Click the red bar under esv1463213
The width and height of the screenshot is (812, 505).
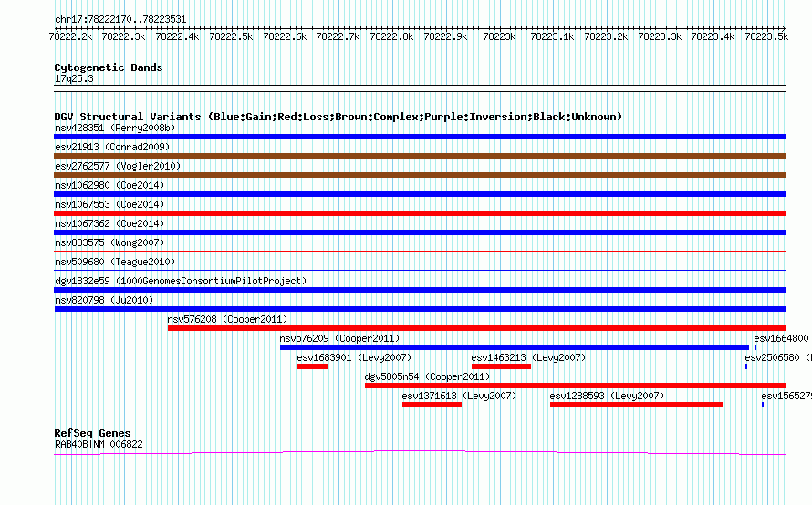click(x=501, y=366)
